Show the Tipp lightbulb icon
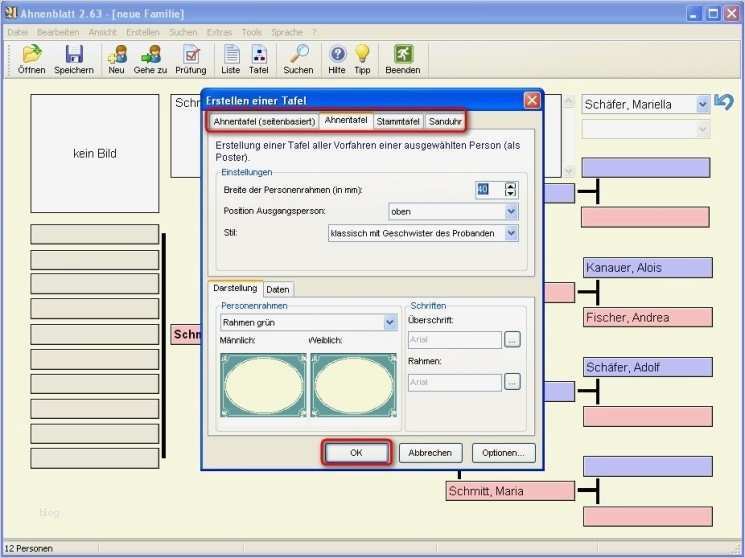Image resolution: width=745 pixels, height=558 pixels. [x=362, y=54]
